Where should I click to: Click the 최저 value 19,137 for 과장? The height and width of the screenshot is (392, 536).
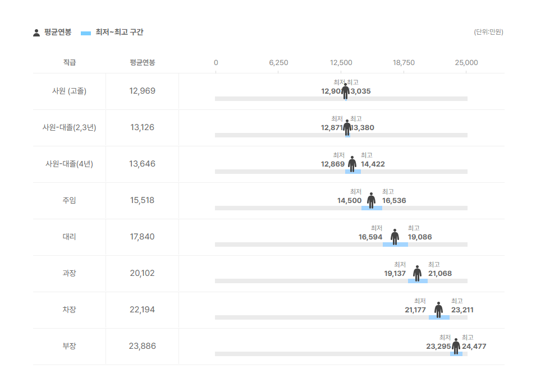pyautogui.click(x=395, y=274)
